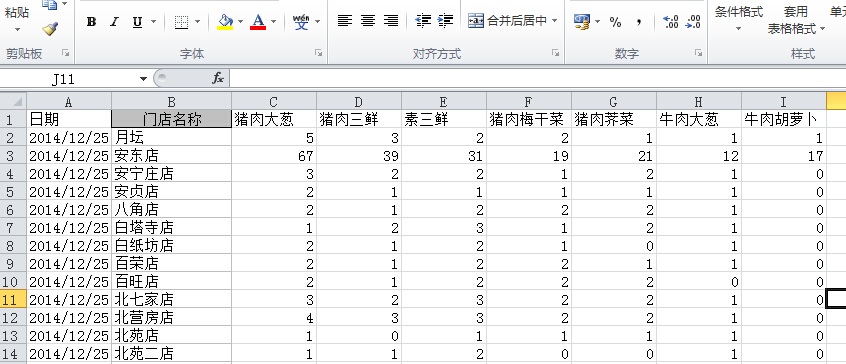The image size is (846, 364).
Task: Decrease cell indent
Action: click(424, 21)
